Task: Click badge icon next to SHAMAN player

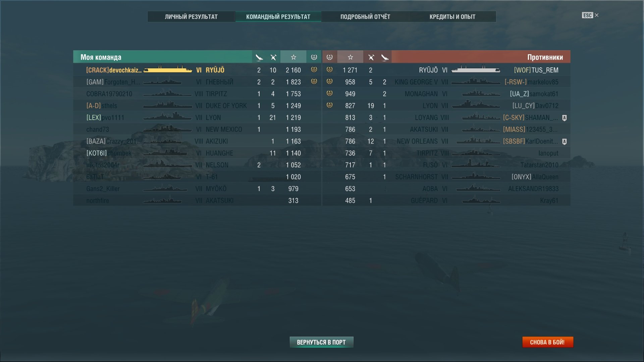Action: point(565,118)
